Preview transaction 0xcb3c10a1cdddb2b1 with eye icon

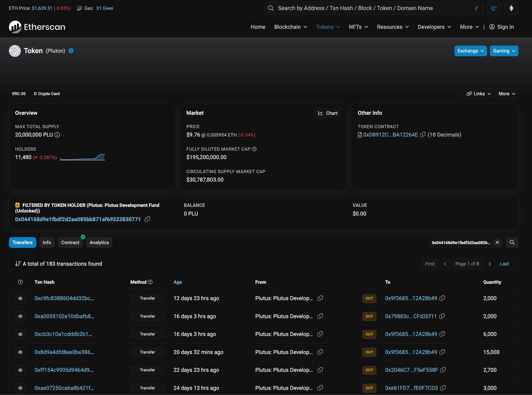point(20,334)
